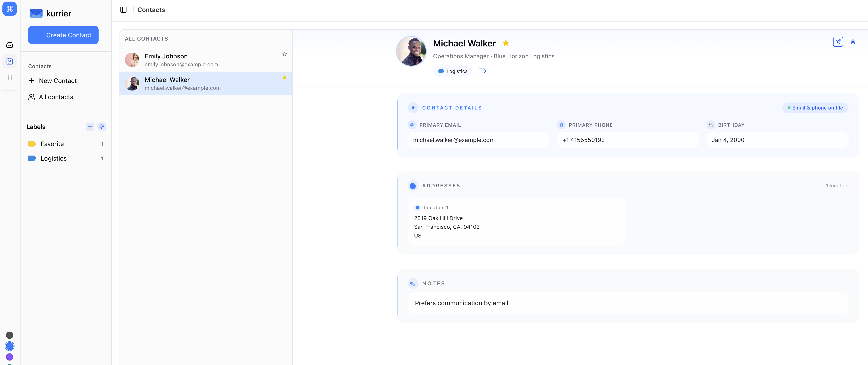Select the All contacts menu item

point(56,97)
